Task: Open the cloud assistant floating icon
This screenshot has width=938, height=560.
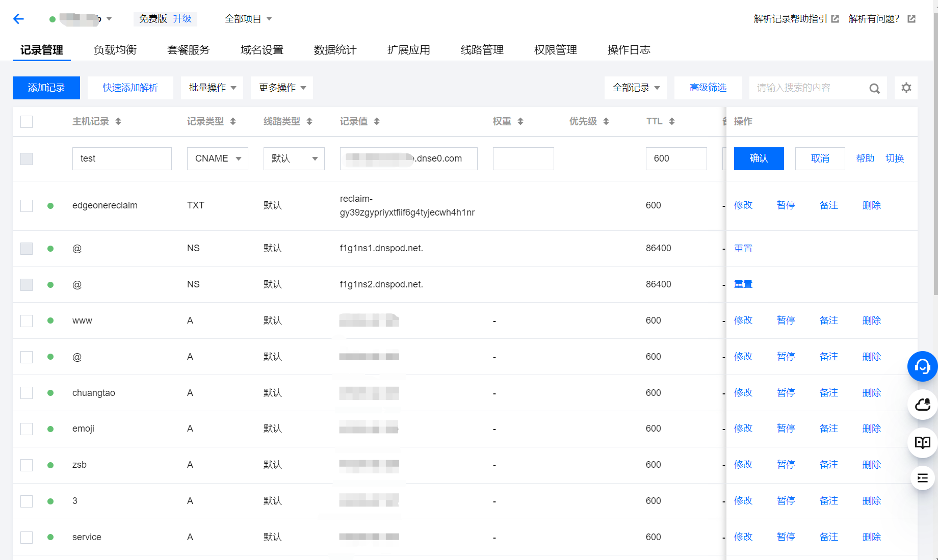Action: [922, 405]
